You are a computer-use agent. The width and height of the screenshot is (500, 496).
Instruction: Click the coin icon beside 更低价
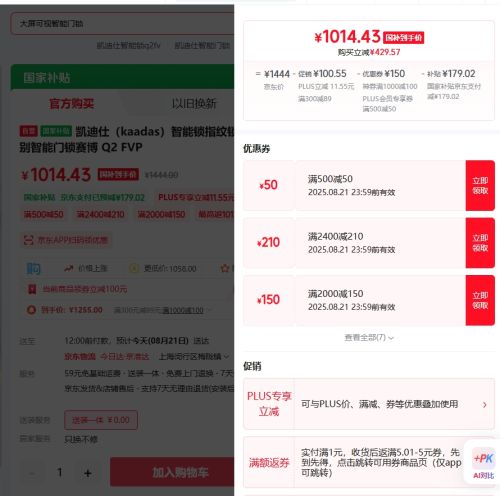tap(134, 268)
